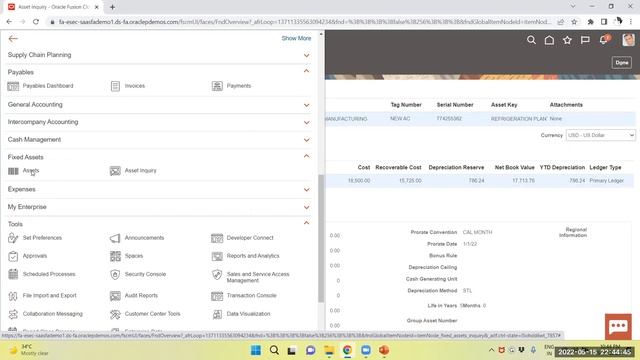The height and width of the screenshot is (360, 640).
Task: Expand General Accounting section
Action: tap(307, 105)
